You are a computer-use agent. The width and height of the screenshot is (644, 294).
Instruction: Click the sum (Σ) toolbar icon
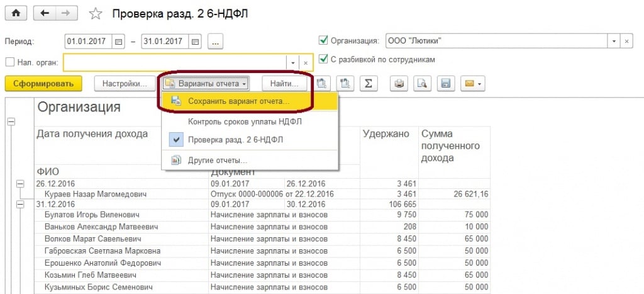(370, 83)
